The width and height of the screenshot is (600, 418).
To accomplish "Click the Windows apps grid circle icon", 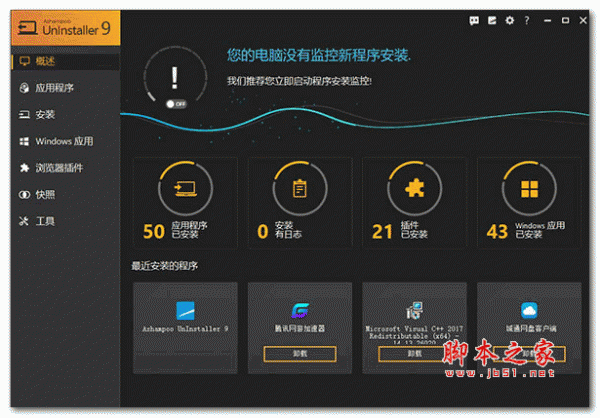I will point(529,188).
